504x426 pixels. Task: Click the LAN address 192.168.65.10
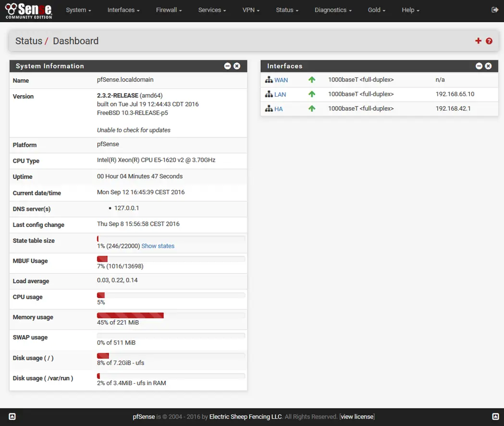pos(455,94)
